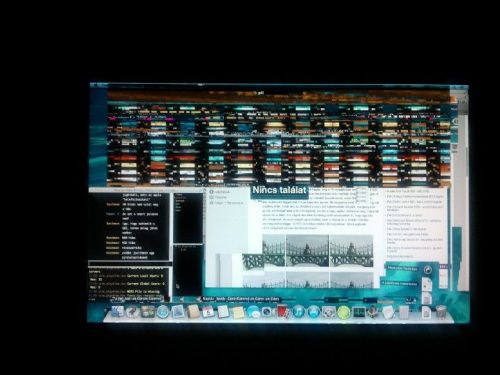Open System Preferences gear icon in Dock
500x375 pixels.
click(x=328, y=312)
